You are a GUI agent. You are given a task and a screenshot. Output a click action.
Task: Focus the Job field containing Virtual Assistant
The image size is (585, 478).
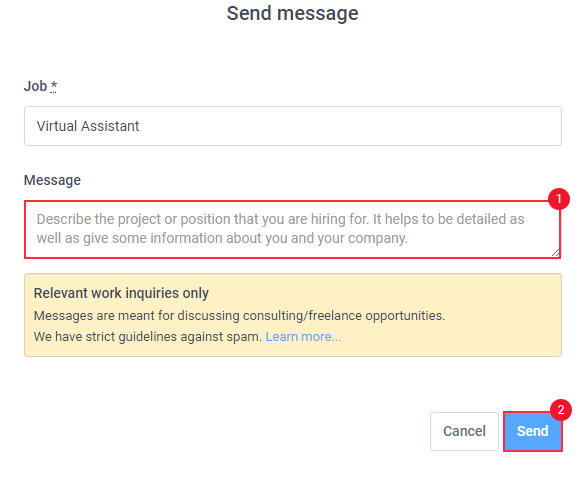(292, 126)
